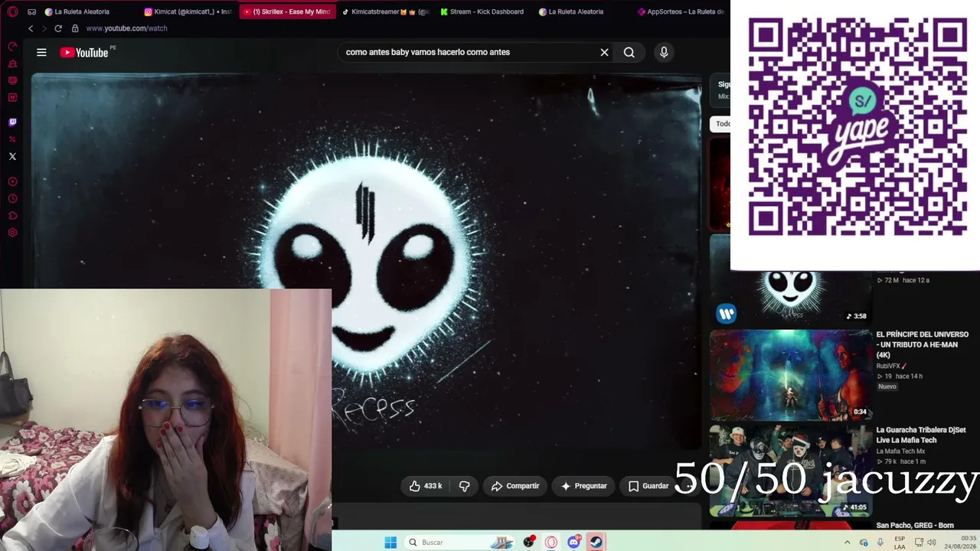Go forward using the browser forward arrow
Viewport: 980px width, 551px height.
tap(44, 28)
